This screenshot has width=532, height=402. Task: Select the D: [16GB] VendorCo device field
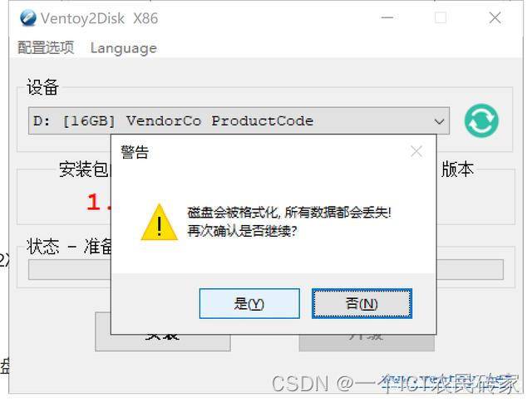pyautogui.click(x=239, y=121)
